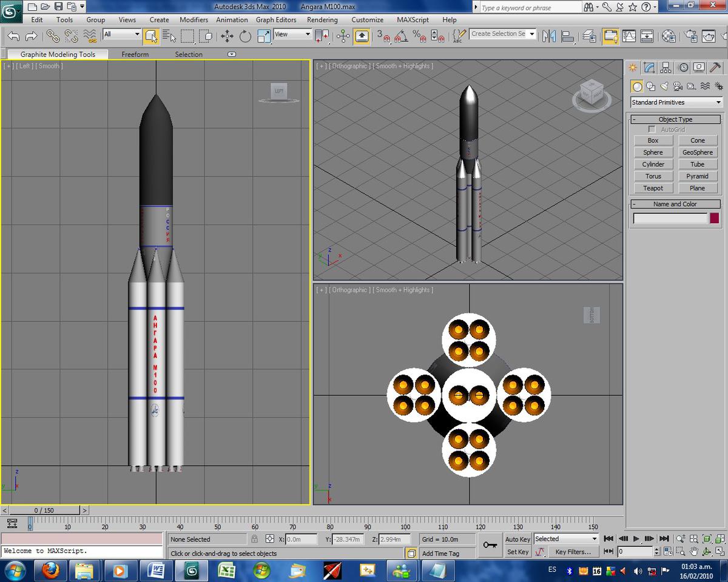Click the Set Keys key icon
Screen dimensions: 728x582
pos(490,545)
